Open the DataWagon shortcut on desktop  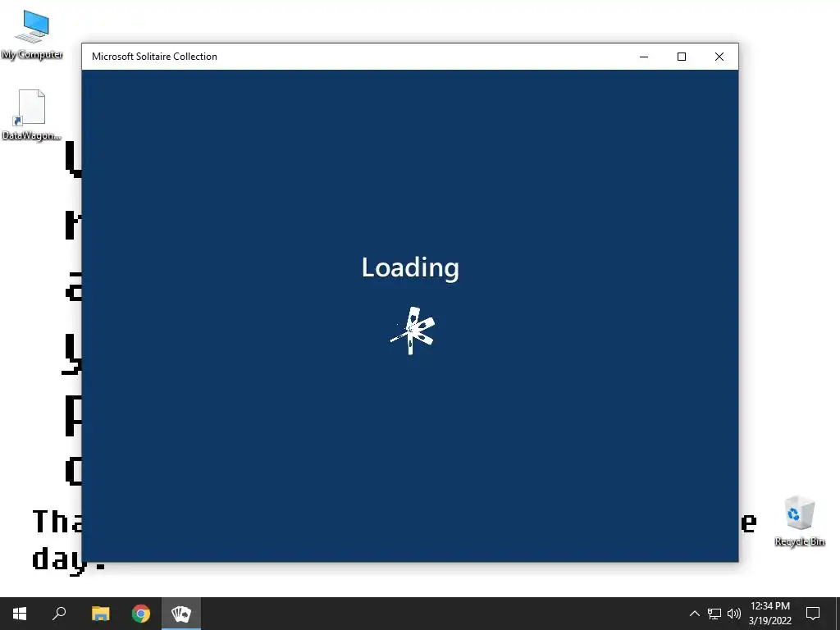point(31,115)
